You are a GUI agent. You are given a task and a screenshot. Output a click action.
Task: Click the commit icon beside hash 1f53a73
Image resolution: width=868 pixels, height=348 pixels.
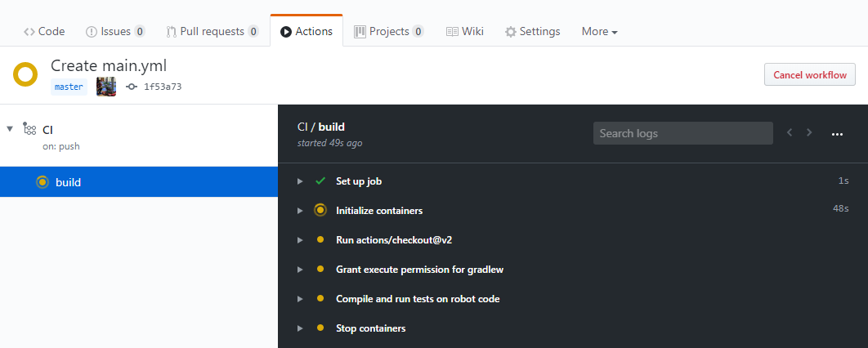(132, 87)
